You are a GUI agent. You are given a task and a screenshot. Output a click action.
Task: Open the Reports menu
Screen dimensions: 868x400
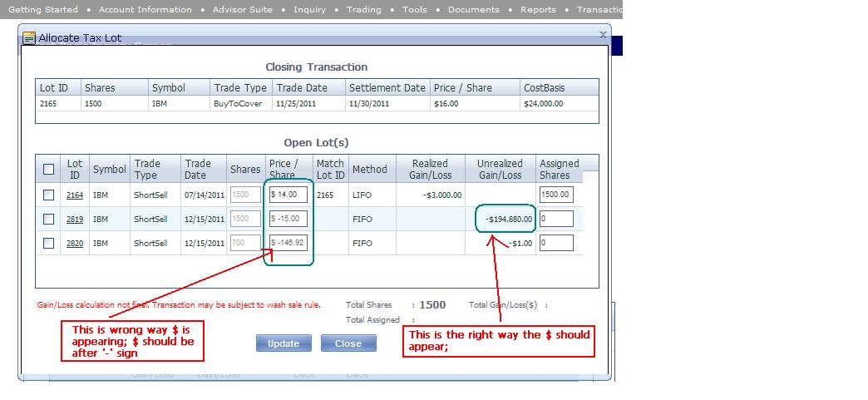[538, 9]
